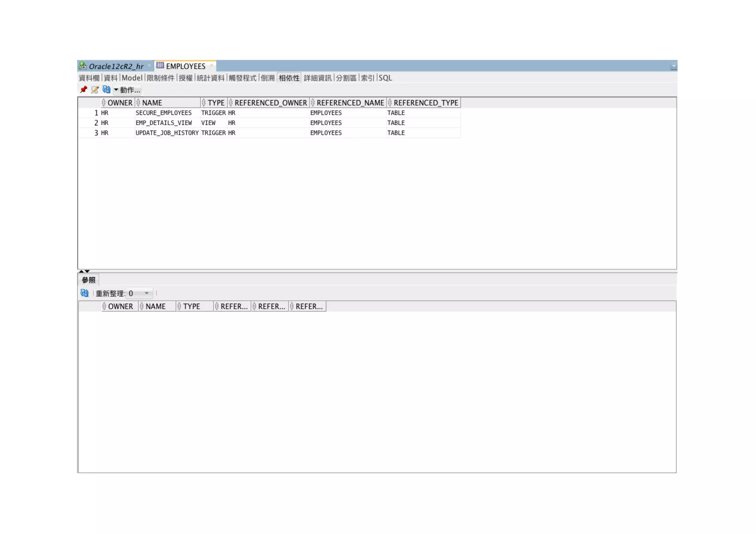Image resolution: width=756 pixels, height=534 pixels.
Task: Select row number 2 in top grid
Action: [x=89, y=123]
